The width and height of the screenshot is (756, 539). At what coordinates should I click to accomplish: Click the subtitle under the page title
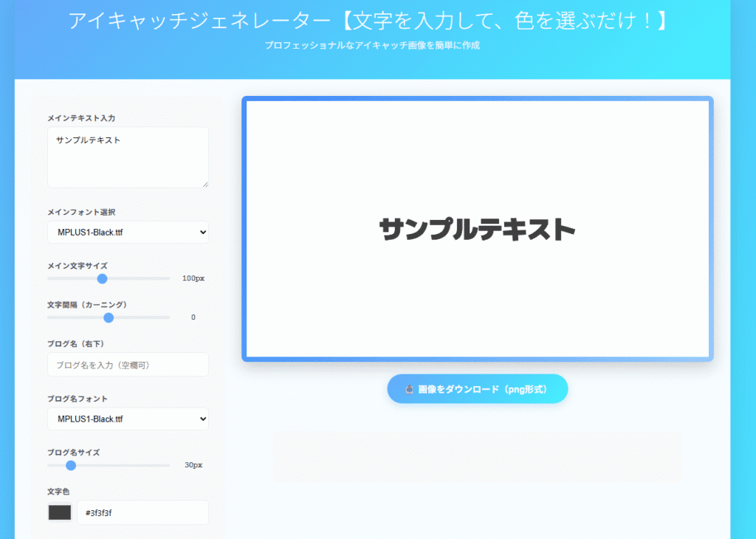pyautogui.click(x=372, y=46)
